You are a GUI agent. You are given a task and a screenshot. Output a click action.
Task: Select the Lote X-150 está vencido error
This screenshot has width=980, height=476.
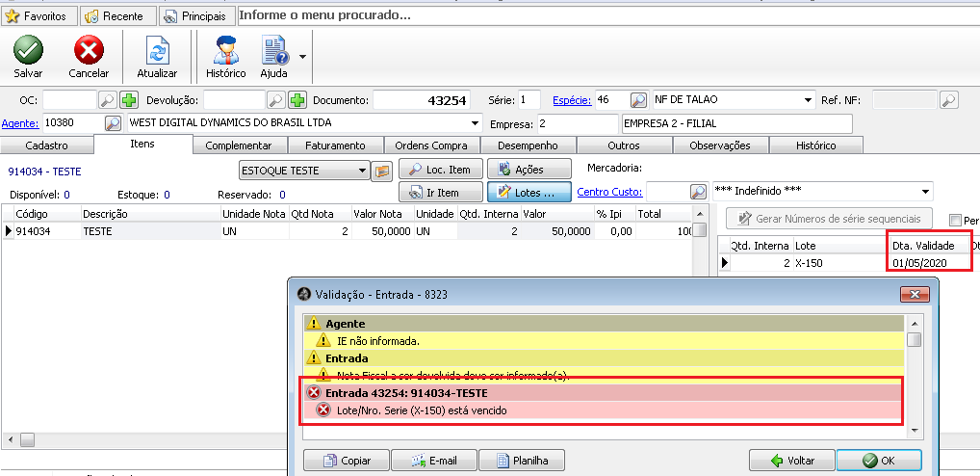604,410
